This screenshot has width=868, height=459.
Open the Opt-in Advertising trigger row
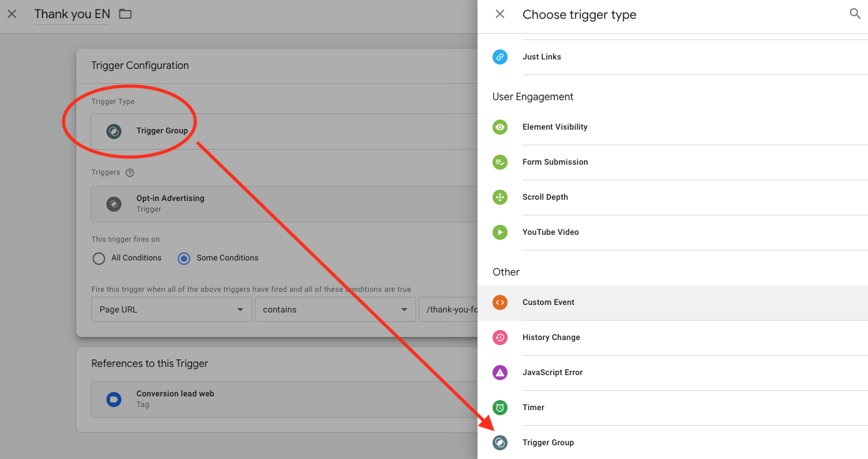[284, 204]
